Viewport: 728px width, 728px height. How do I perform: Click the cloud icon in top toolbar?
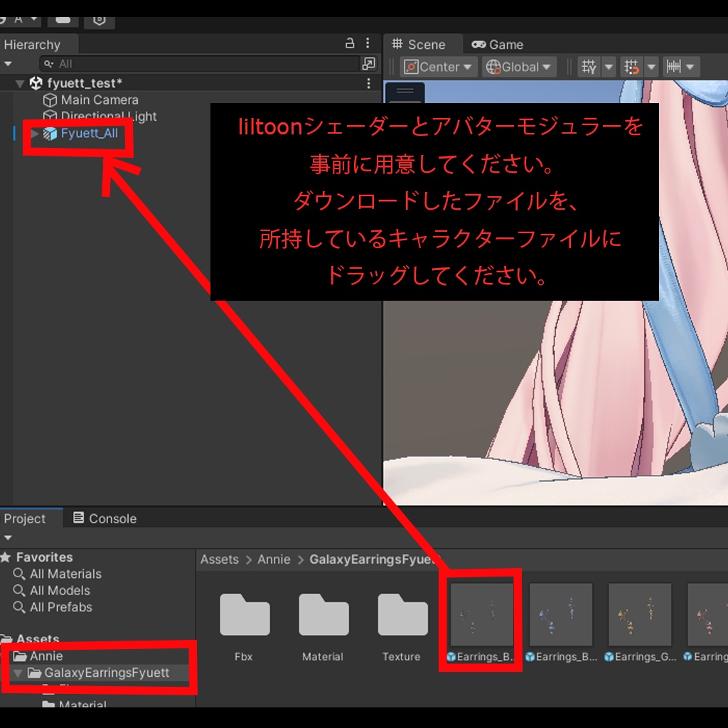point(63,21)
